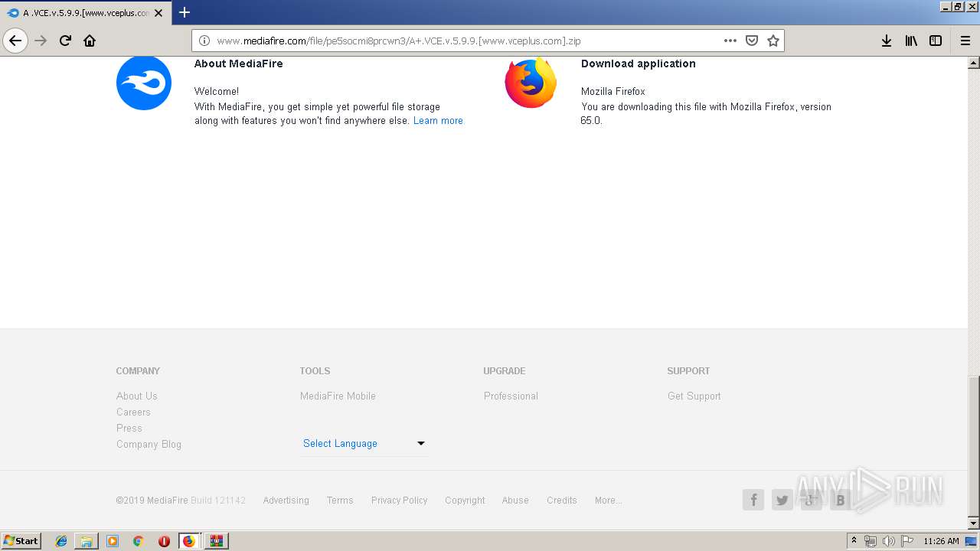980x551 pixels.
Task: Open the Privacy Policy link
Action: point(400,500)
